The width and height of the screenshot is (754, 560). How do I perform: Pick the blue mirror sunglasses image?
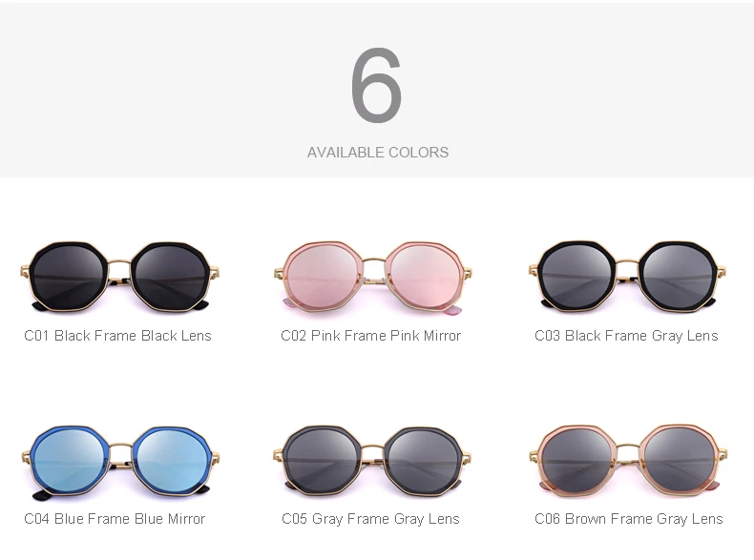(x=119, y=462)
